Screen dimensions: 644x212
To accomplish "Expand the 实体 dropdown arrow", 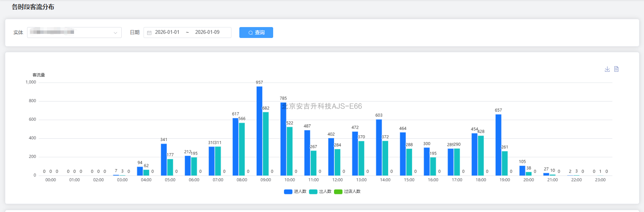I will pos(115,33).
